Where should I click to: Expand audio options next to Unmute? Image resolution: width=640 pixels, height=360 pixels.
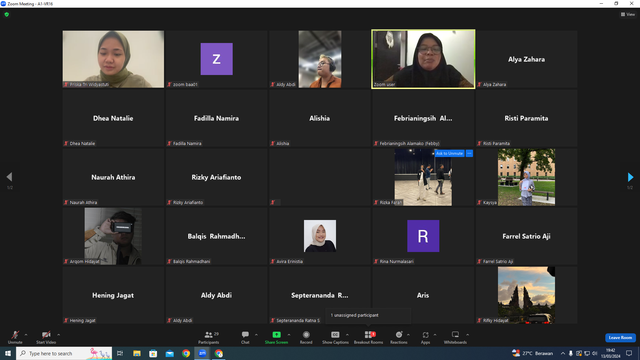26,335
